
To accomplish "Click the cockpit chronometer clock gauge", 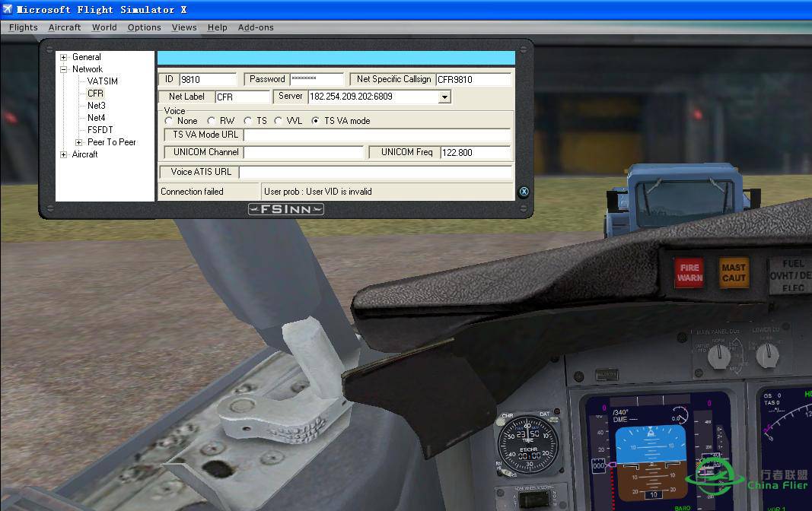I will (x=528, y=444).
